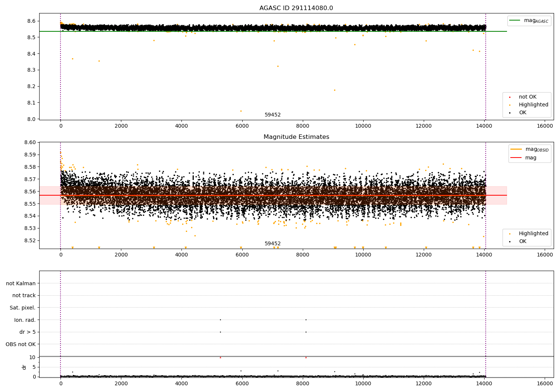Select the mag OBSID legend label
Image resolution: width=560 pixels, height=392 pixels.
click(x=537, y=149)
